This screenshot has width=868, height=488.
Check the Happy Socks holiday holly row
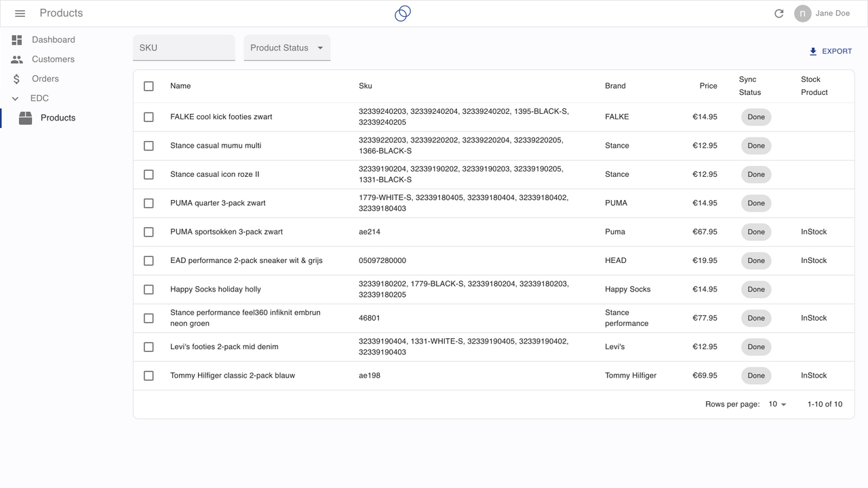tap(149, 289)
